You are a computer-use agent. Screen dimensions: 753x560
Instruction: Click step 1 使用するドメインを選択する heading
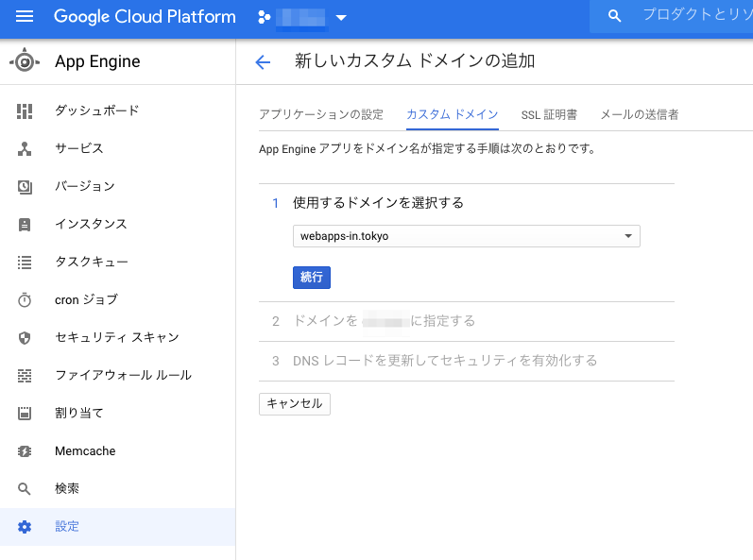(x=379, y=203)
